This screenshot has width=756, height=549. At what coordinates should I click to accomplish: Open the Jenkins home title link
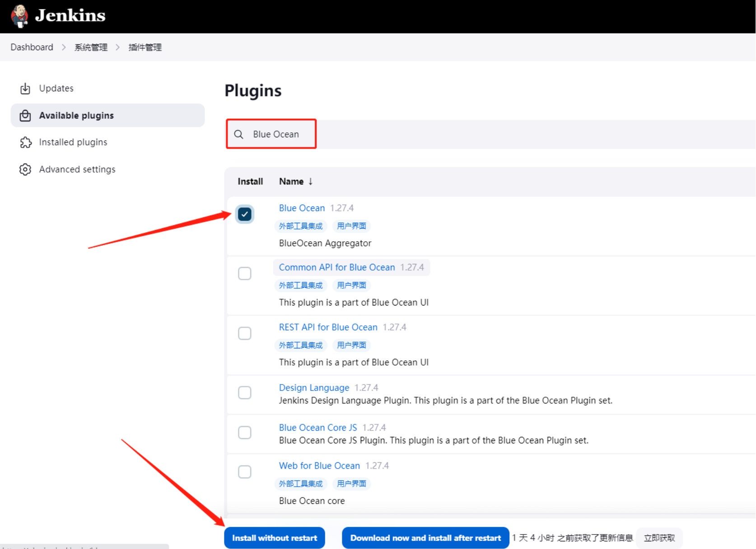click(70, 15)
